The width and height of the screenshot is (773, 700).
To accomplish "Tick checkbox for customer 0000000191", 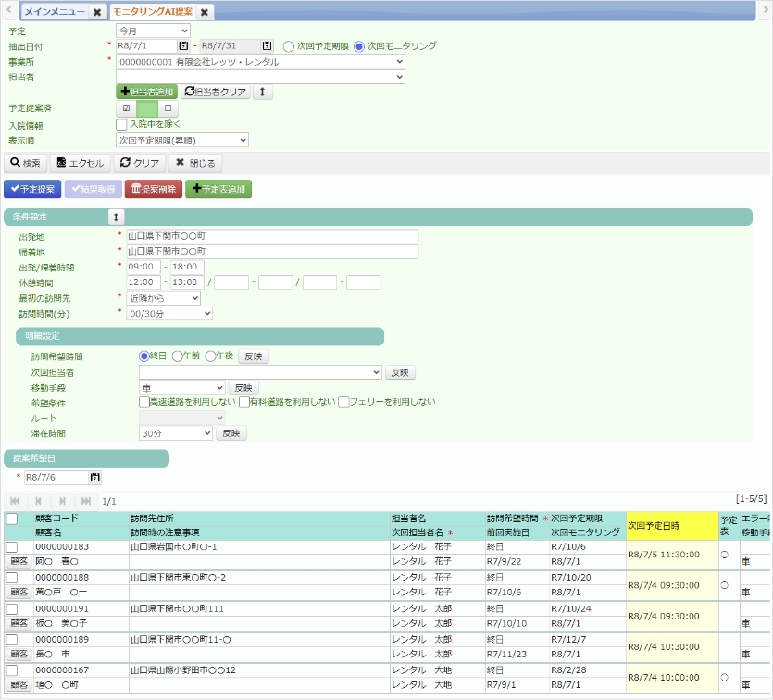I will (x=12, y=609).
